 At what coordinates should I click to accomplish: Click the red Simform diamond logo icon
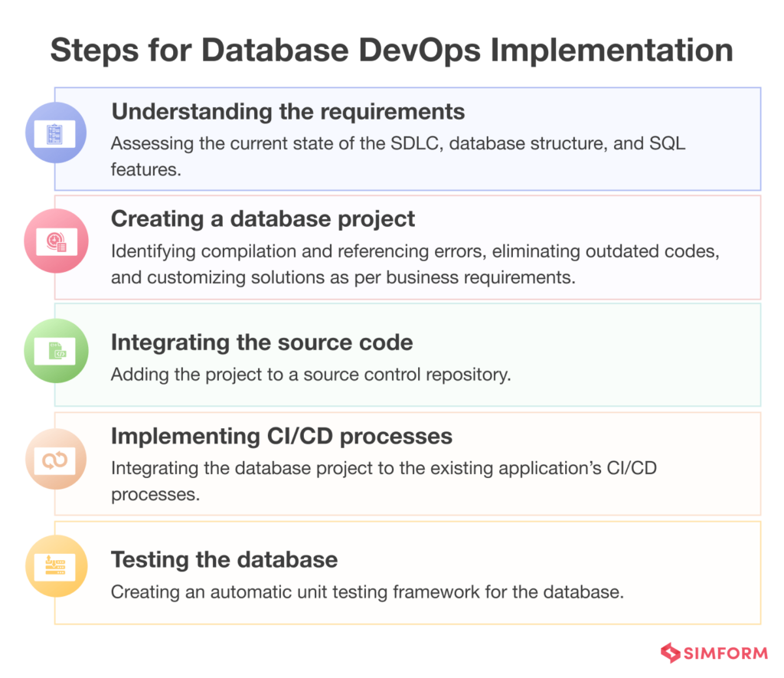click(671, 653)
